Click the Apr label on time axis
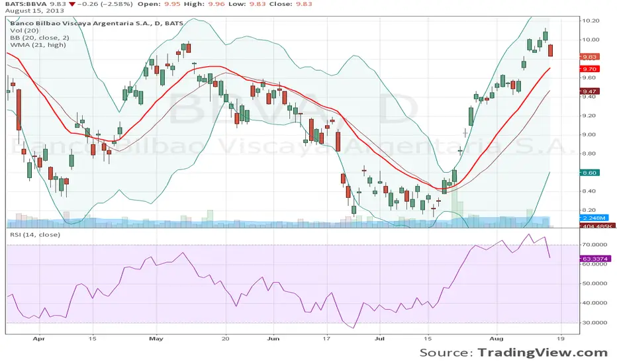617x364 pixels. 38,339
